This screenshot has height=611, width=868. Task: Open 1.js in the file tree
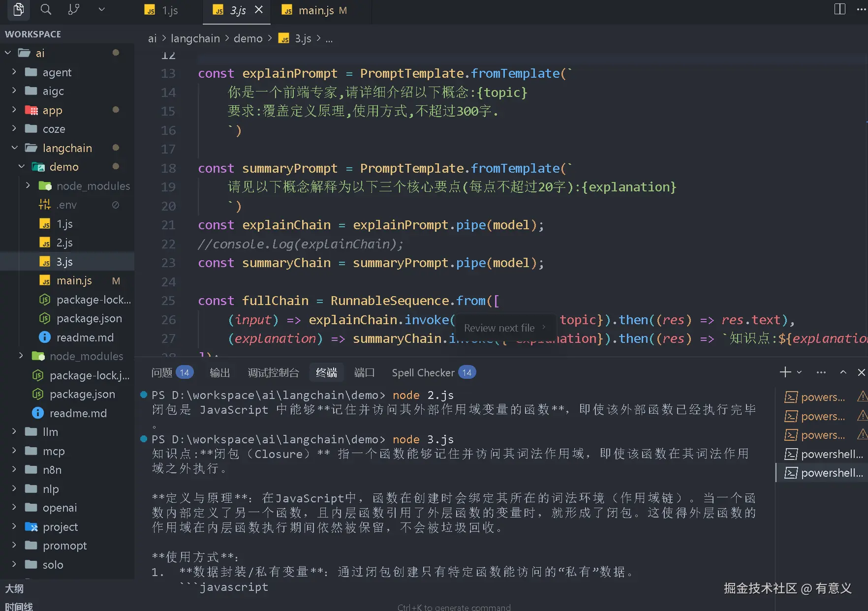(x=67, y=224)
